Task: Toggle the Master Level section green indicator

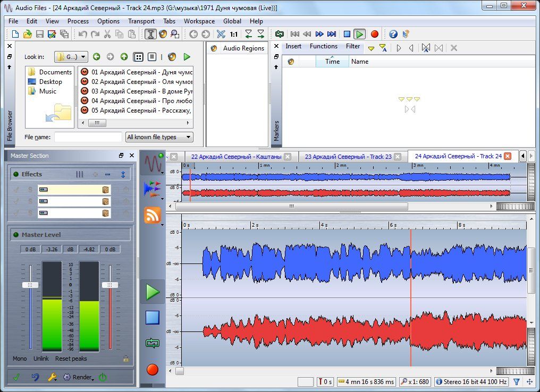Action: 16,235
